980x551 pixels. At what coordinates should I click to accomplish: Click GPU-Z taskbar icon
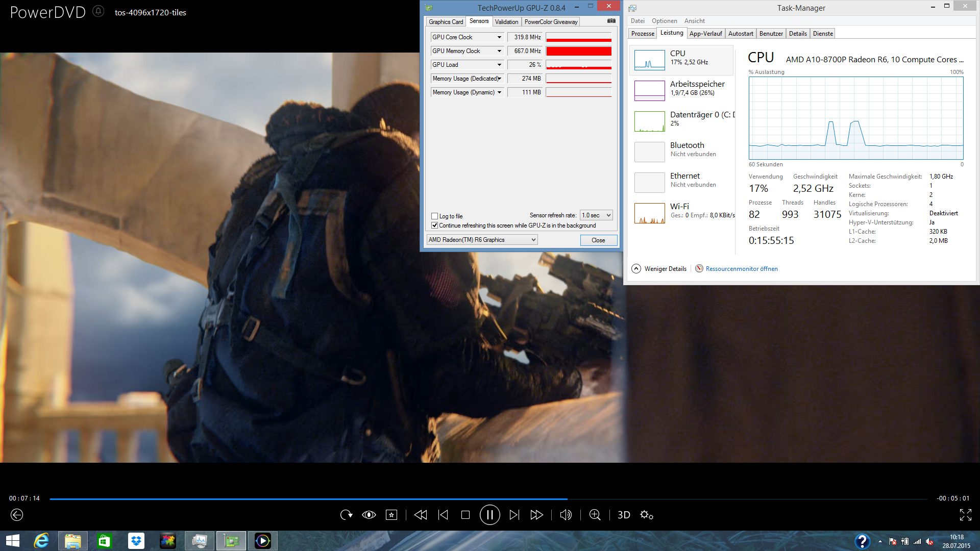point(231,541)
